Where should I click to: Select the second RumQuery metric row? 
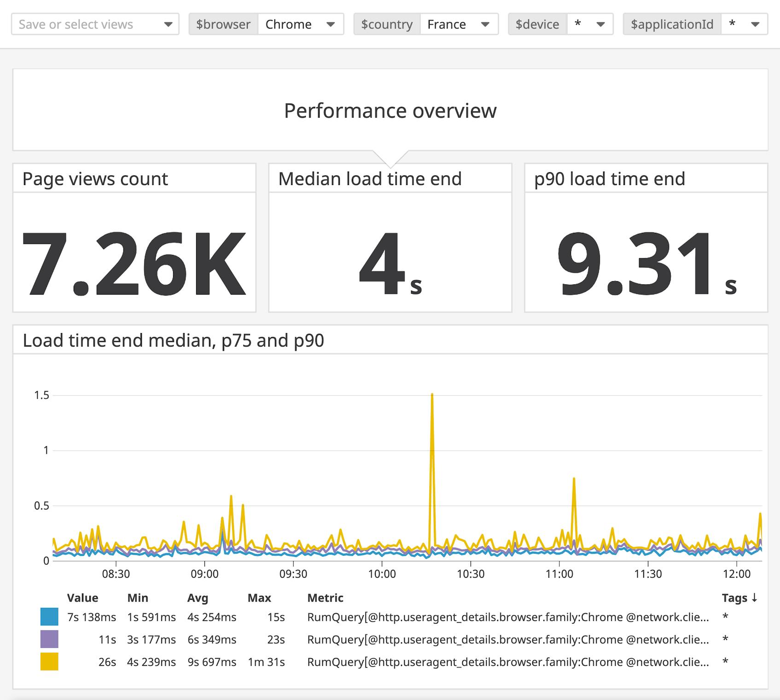(x=506, y=640)
